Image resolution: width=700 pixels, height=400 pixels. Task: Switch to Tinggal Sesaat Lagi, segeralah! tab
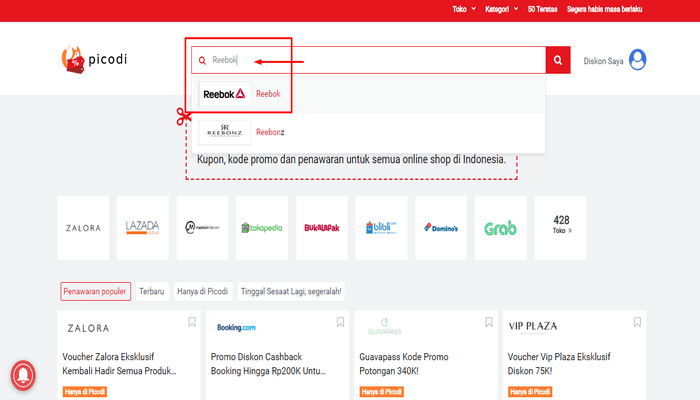(291, 292)
